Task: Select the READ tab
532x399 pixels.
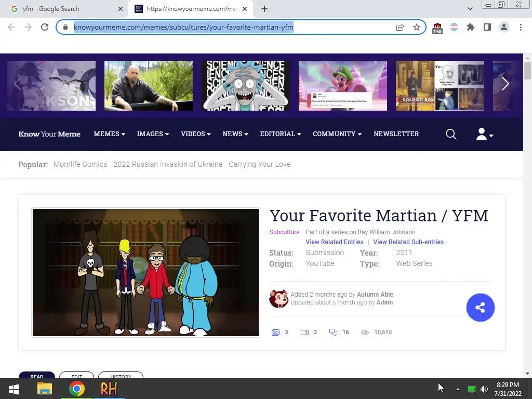Action: pyautogui.click(x=37, y=375)
